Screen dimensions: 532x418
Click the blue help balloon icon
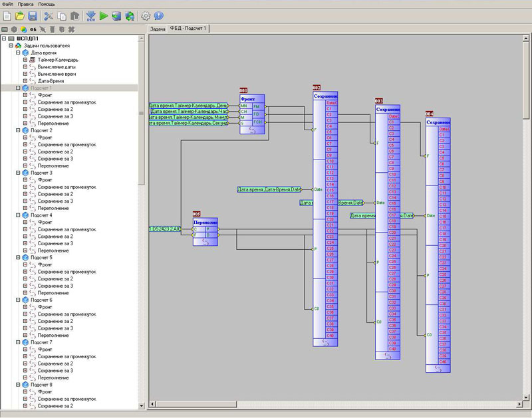click(158, 15)
